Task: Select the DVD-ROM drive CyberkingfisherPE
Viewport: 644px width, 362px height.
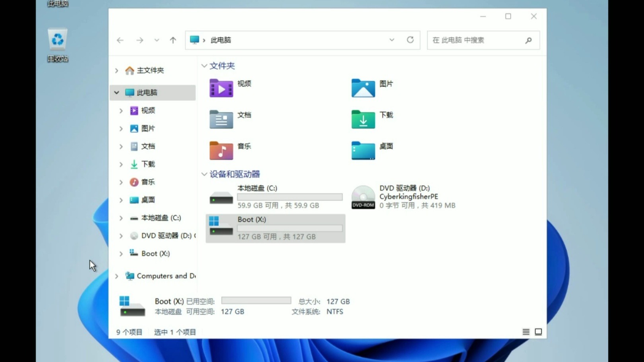Action: click(403, 197)
